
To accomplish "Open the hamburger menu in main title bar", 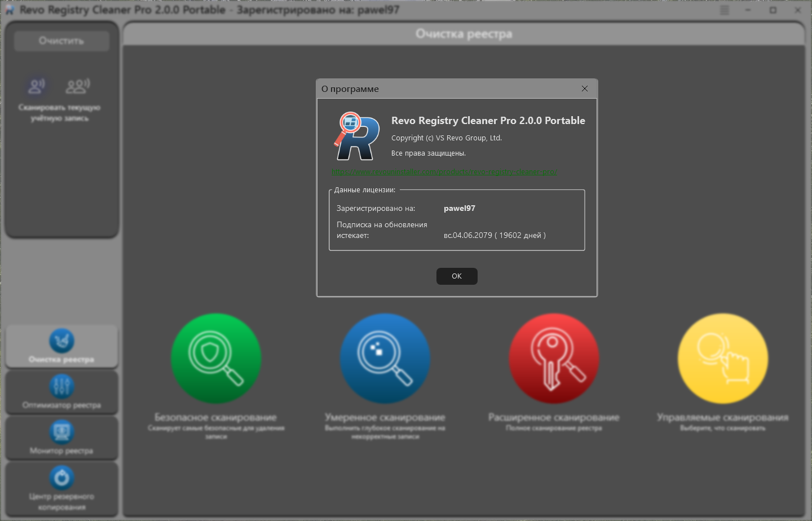I will pyautogui.click(x=725, y=10).
